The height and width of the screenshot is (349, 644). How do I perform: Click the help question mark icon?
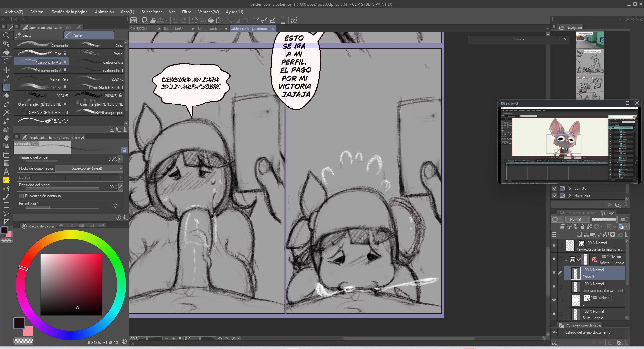[294, 20]
